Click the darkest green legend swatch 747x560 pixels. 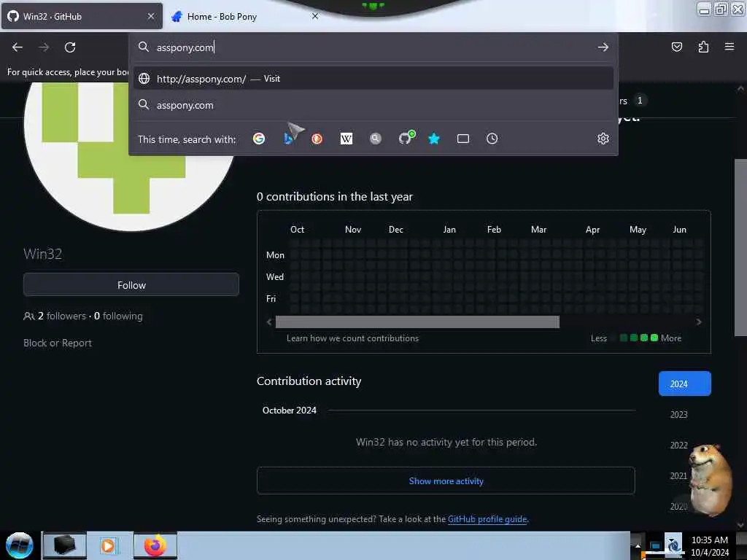coord(623,338)
